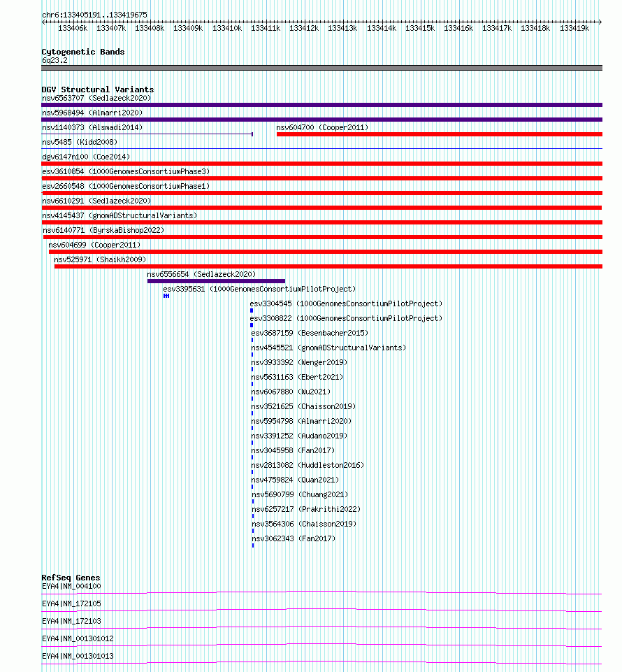Click the 133410k ruler tick label
The image size is (622, 672).
point(227,28)
